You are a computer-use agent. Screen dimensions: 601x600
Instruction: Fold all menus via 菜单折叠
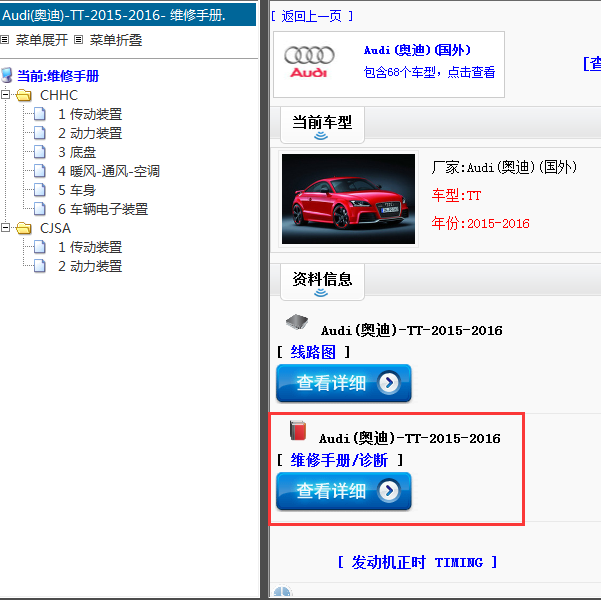[116, 40]
